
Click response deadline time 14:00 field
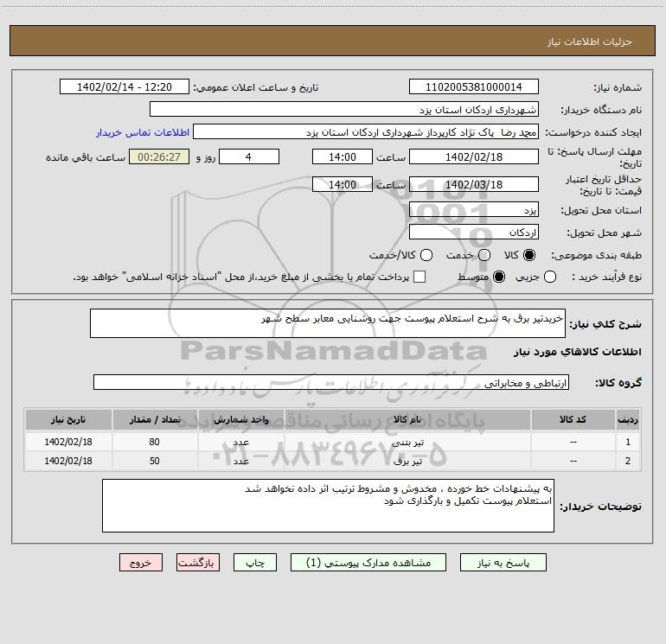coord(343,156)
